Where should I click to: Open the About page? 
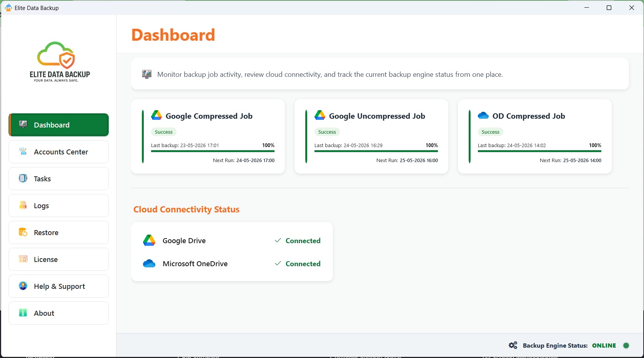[58, 313]
